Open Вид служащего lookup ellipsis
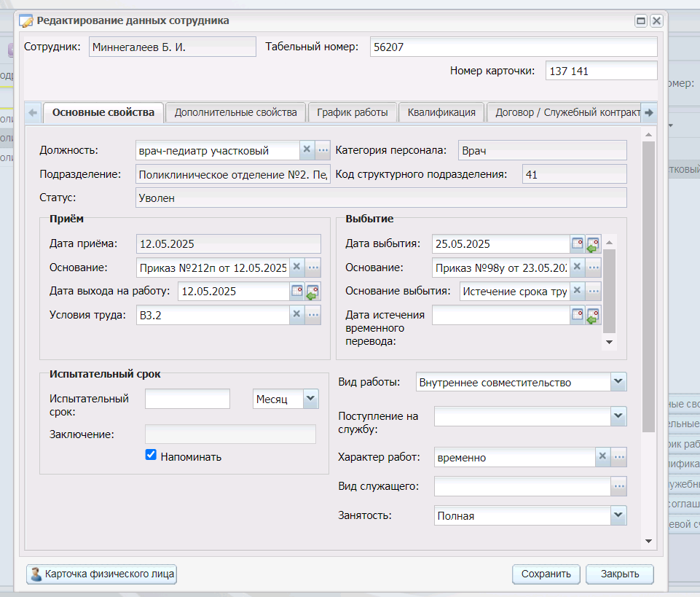Viewport: 700px width, 597px height. click(x=619, y=486)
